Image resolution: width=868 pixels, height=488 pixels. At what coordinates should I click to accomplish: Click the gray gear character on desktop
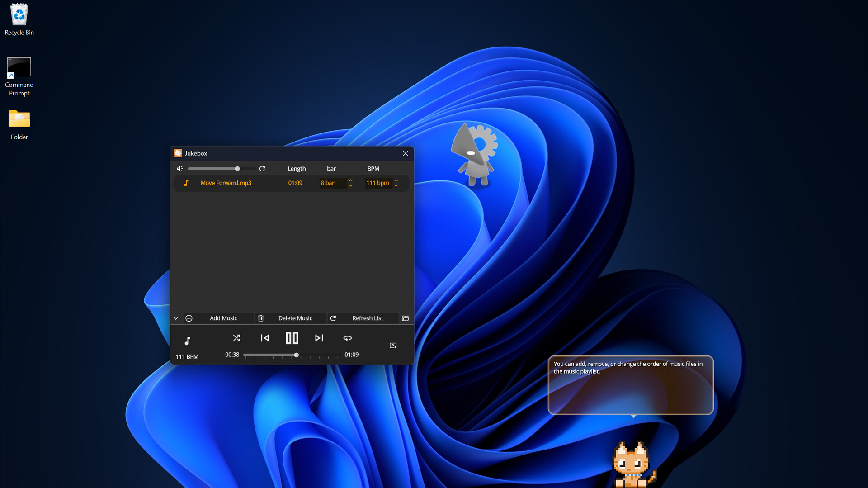475,154
